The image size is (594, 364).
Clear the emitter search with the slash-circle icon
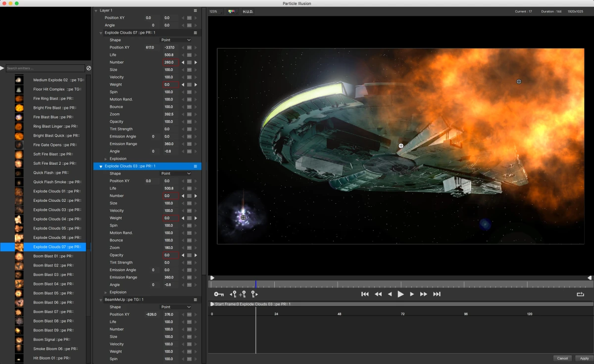(89, 68)
